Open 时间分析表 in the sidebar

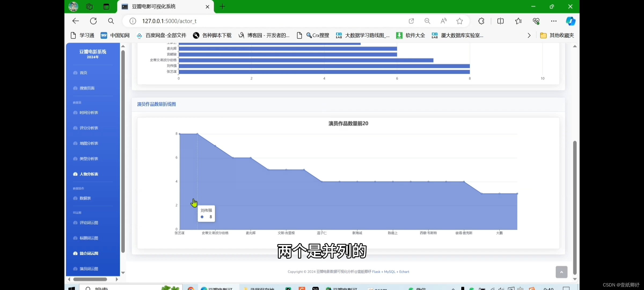[89, 113]
